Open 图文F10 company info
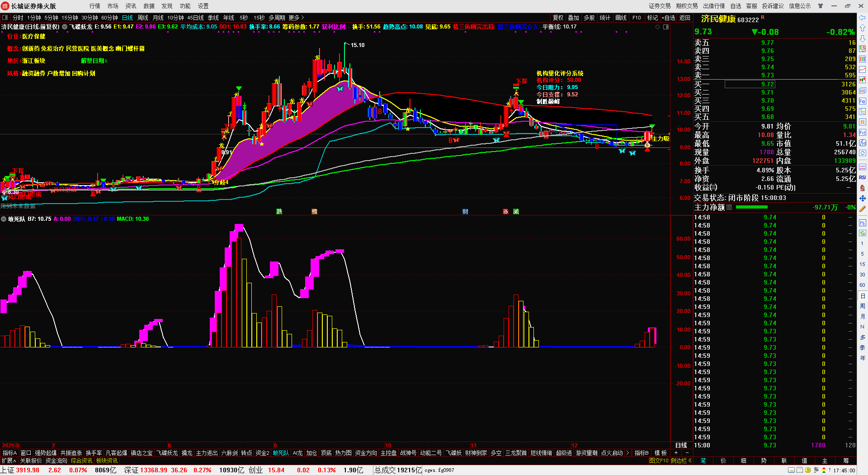 coord(659,461)
